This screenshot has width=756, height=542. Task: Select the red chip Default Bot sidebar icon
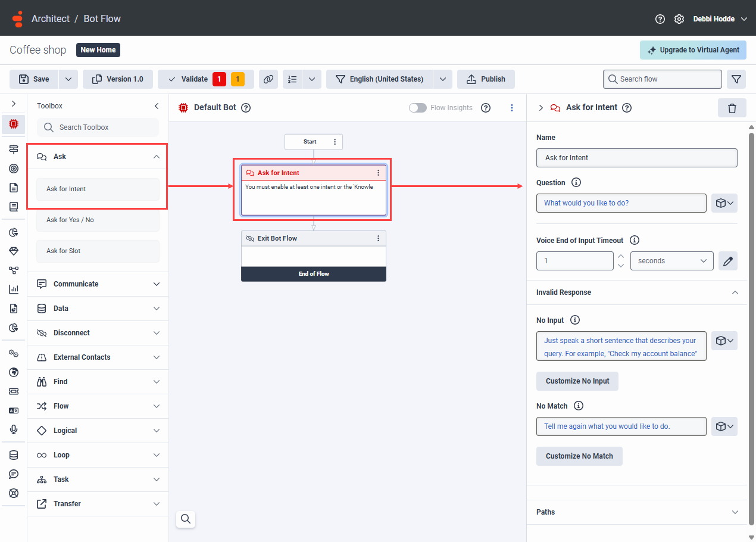(x=14, y=124)
